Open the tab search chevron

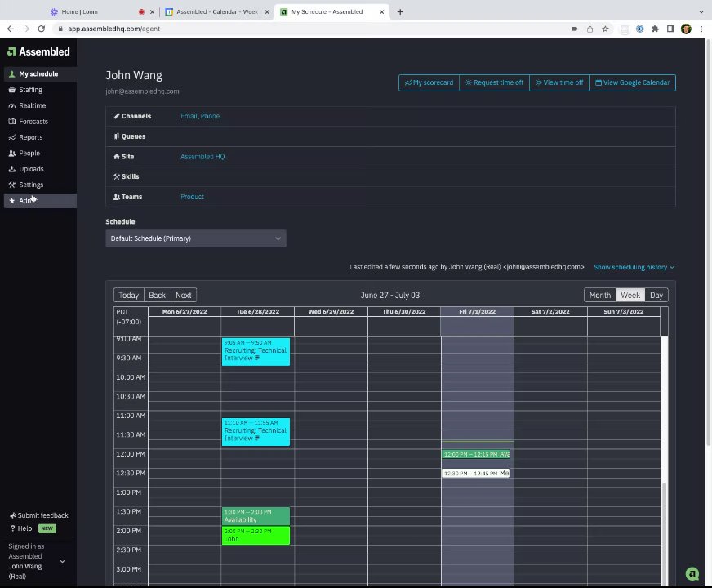pyautogui.click(x=701, y=11)
